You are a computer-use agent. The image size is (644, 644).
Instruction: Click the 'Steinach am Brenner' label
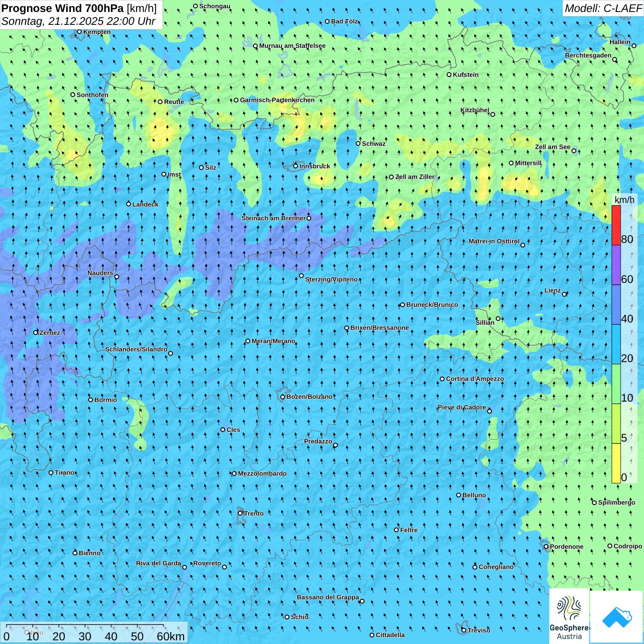coord(273,218)
